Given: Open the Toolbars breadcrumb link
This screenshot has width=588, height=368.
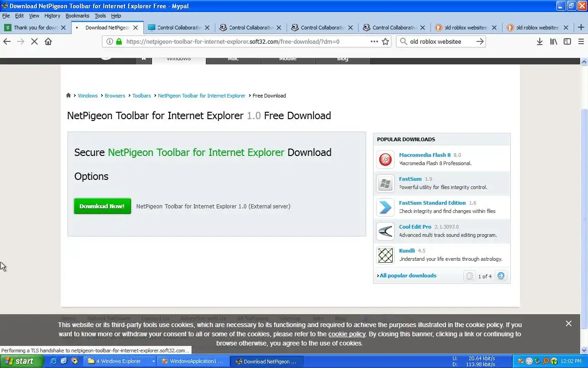Looking at the screenshot, I should pos(141,96).
